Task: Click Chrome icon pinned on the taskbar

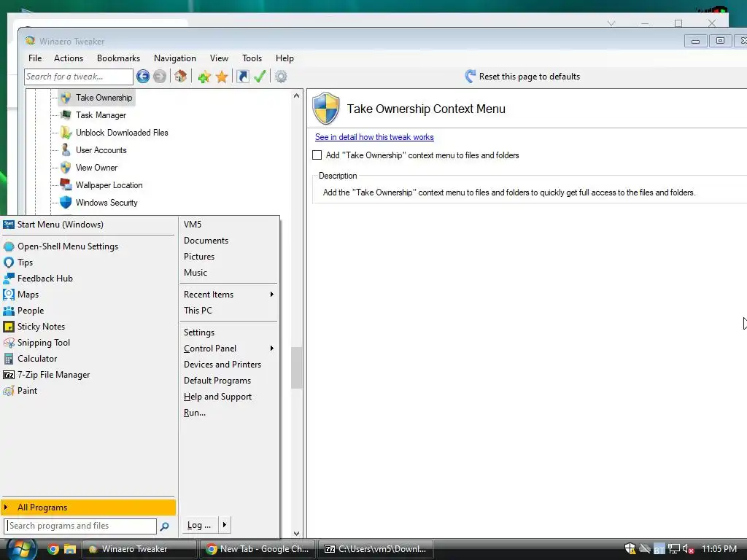Action: [x=53, y=549]
